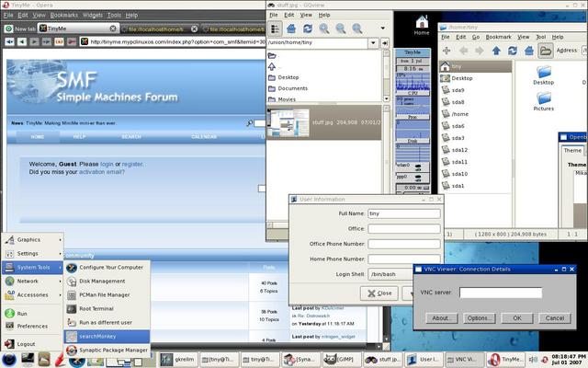Click the Refresh icon in GQview toolbar
The height and width of the screenshot is (368, 588).
click(308, 29)
